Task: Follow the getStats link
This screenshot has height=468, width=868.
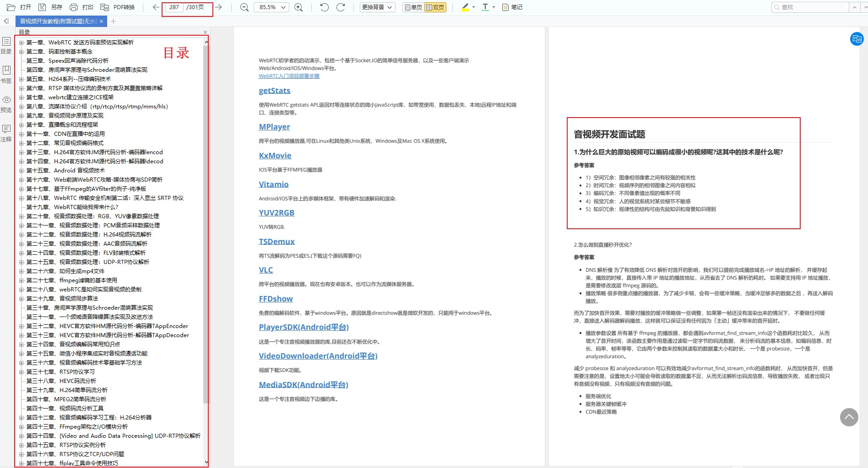Action: (x=274, y=91)
